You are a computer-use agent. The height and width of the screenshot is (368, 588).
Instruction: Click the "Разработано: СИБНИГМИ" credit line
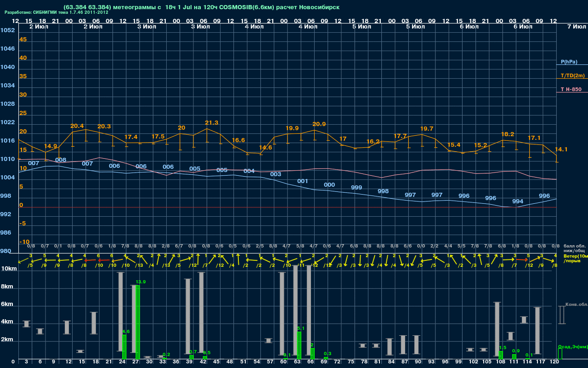pos(57,12)
